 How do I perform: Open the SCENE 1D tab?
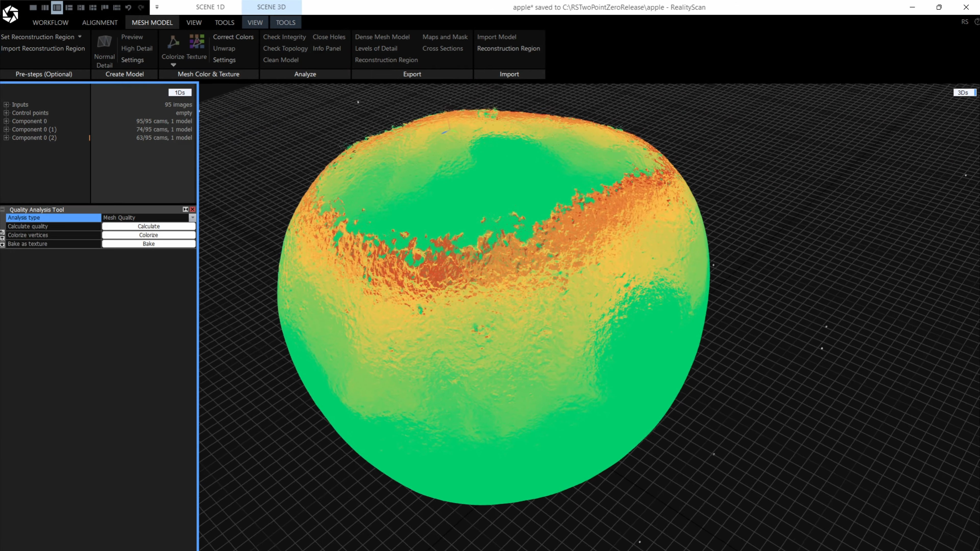point(210,7)
